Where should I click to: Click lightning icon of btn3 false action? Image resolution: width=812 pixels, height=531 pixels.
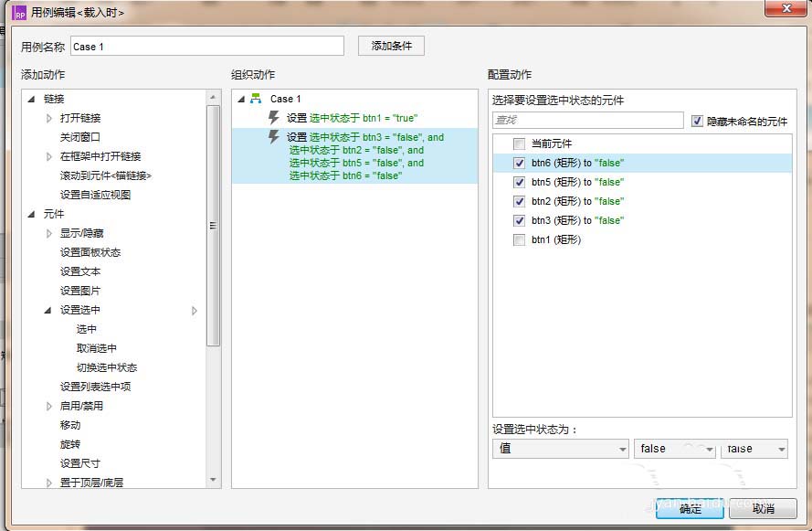274,137
